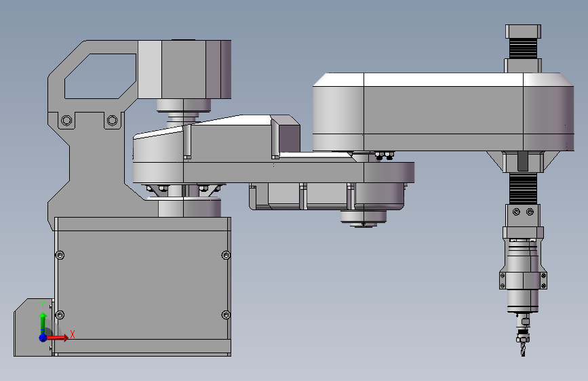
Task: Select the blue origin sphere of the triad
Action: coord(43,338)
